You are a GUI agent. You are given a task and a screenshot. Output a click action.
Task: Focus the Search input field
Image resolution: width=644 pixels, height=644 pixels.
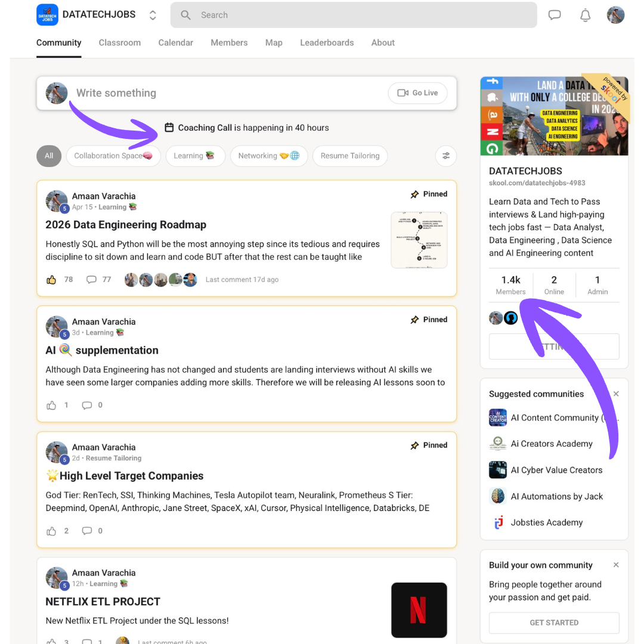(354, 15)
